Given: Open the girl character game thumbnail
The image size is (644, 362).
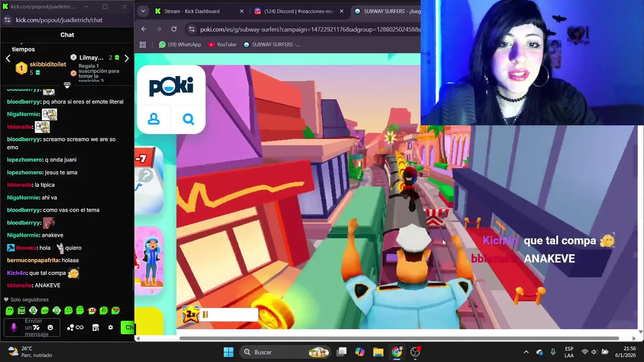Looking at the screenshot, I should tap(149, 260).
